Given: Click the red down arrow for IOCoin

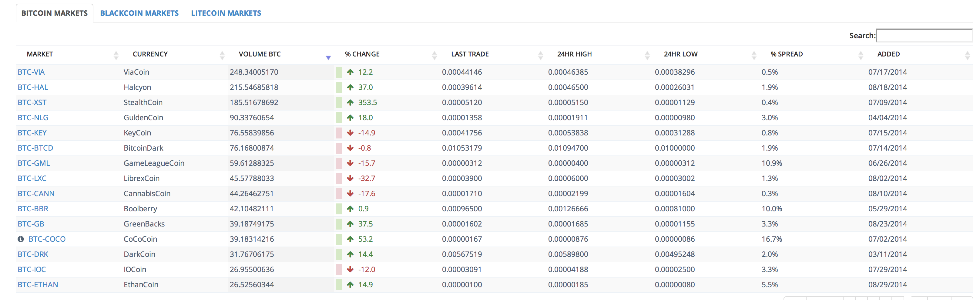Looking at the screenshot, I should [x=351, y=270].
